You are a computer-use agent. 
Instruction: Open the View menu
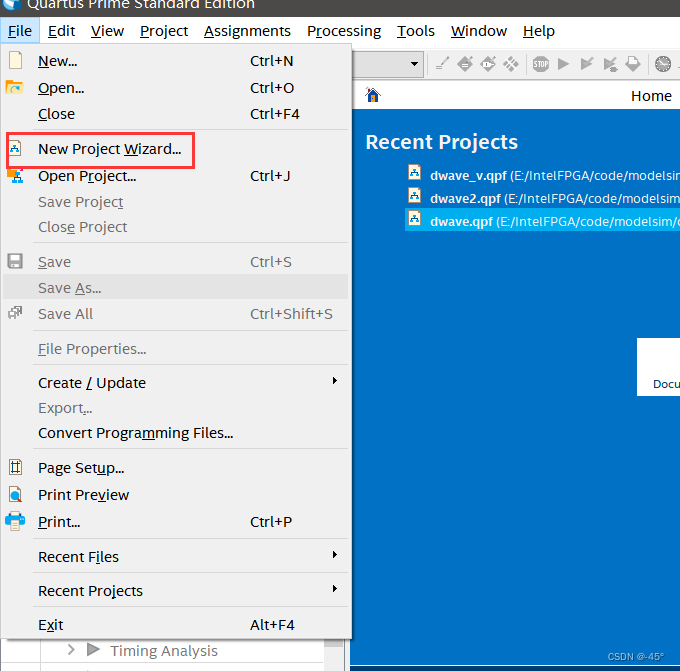107,31
